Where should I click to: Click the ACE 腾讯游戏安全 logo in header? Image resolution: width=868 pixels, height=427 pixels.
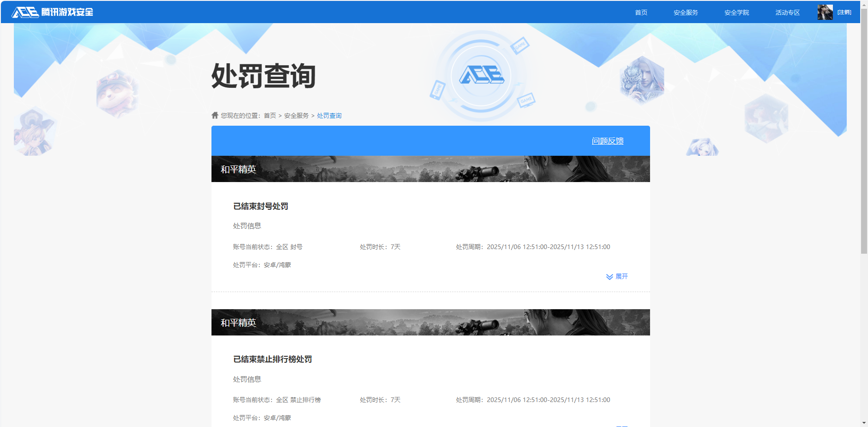52,12
